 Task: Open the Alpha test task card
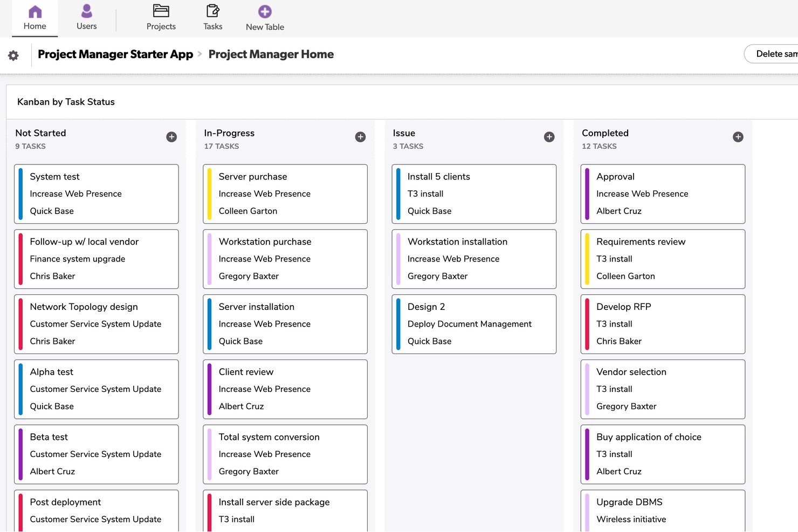[97, 389]
